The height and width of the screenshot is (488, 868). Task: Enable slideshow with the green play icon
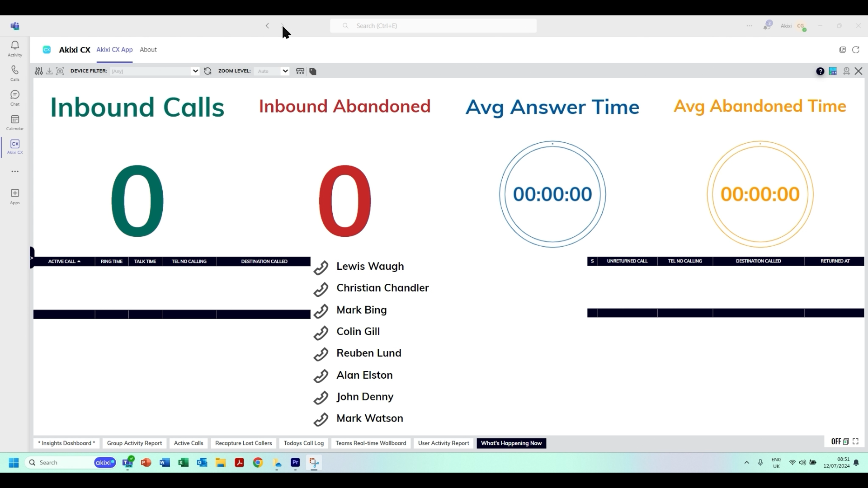(x=845, y=441)
